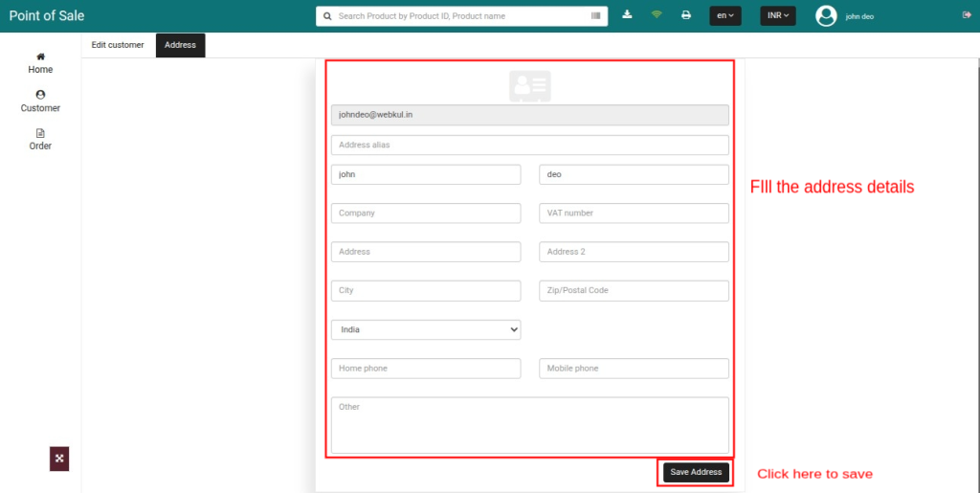Open the INR currency dropdown
The image size is (980, 493).
(x=777, y=15)
